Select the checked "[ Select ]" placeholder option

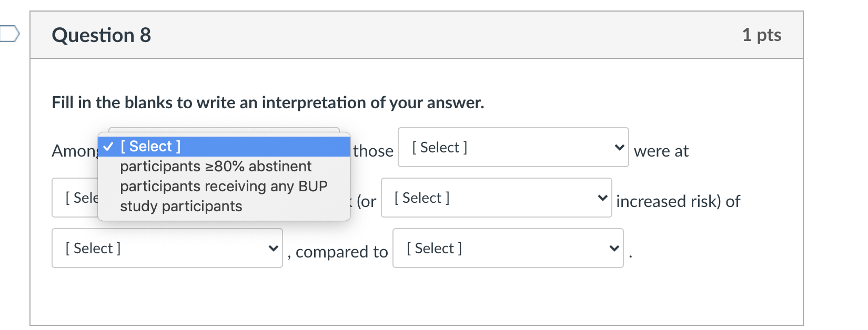tap(150, 147)
